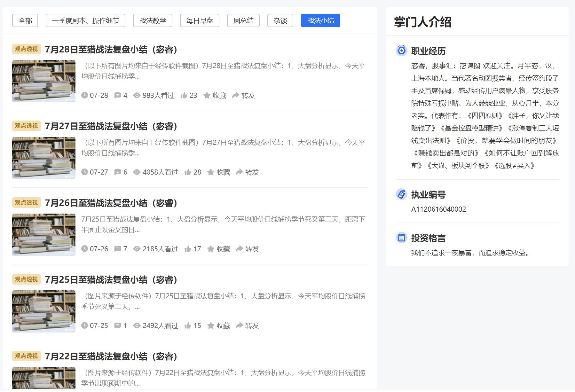This screenshot has height=392, width=575.
Task: Open the 一季度剧本、操作细节 tab
Action: (85, 20)
